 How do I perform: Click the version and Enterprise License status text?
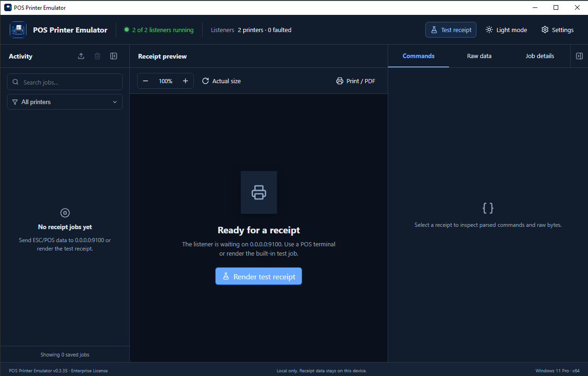(x=58, y=371)
